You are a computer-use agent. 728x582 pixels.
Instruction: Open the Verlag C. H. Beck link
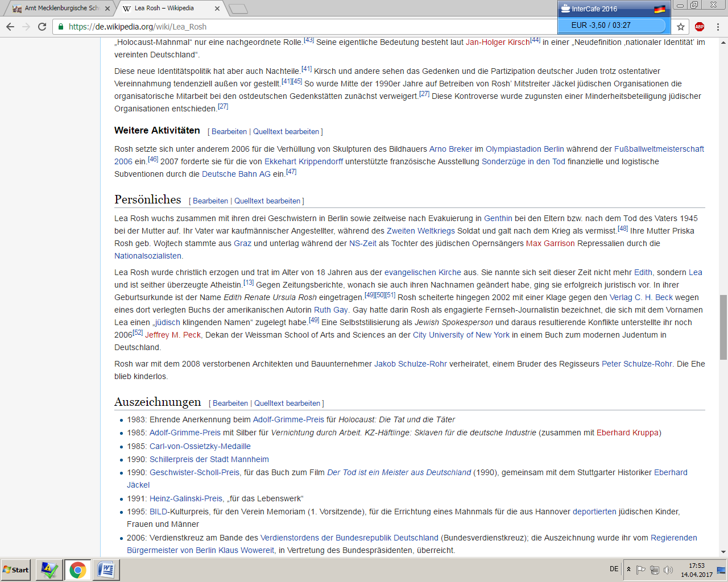click(x=641, y=298)
